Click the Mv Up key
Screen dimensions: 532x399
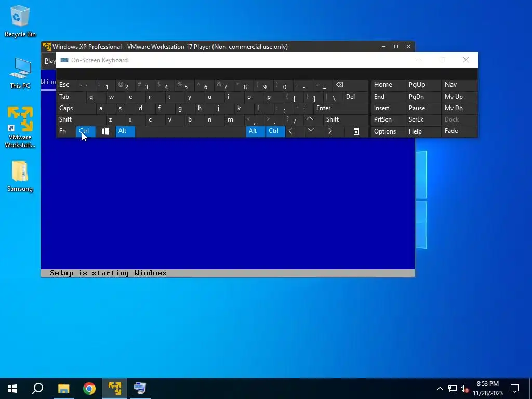click(459, 97)
